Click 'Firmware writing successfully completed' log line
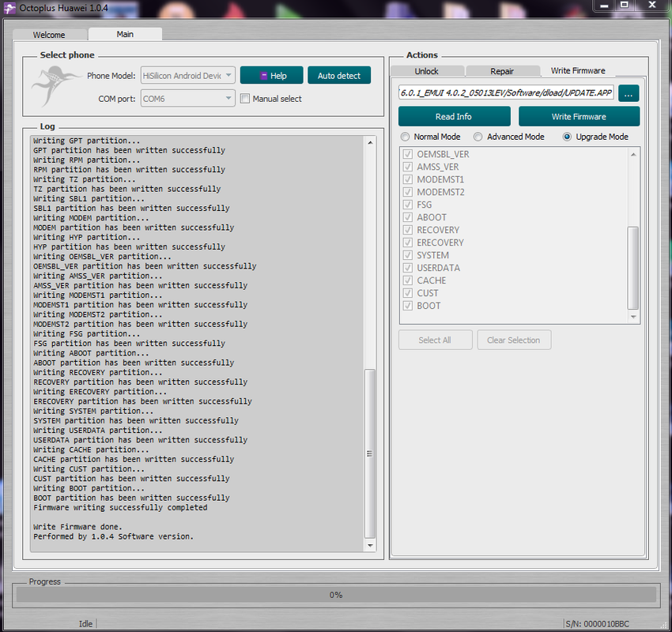Screen dimensions: 672x632 pyautogui.click(x=120, y=507)
